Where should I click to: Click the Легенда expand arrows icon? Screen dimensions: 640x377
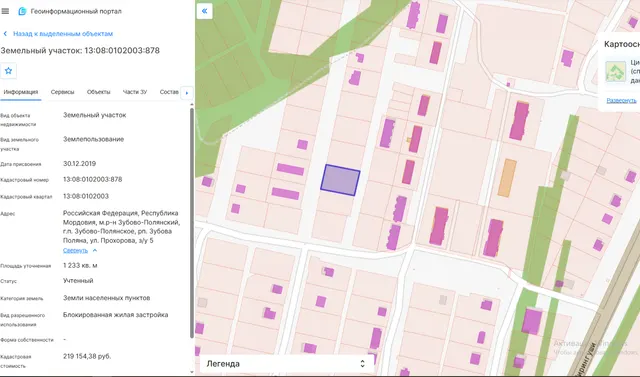coord(362,364)
